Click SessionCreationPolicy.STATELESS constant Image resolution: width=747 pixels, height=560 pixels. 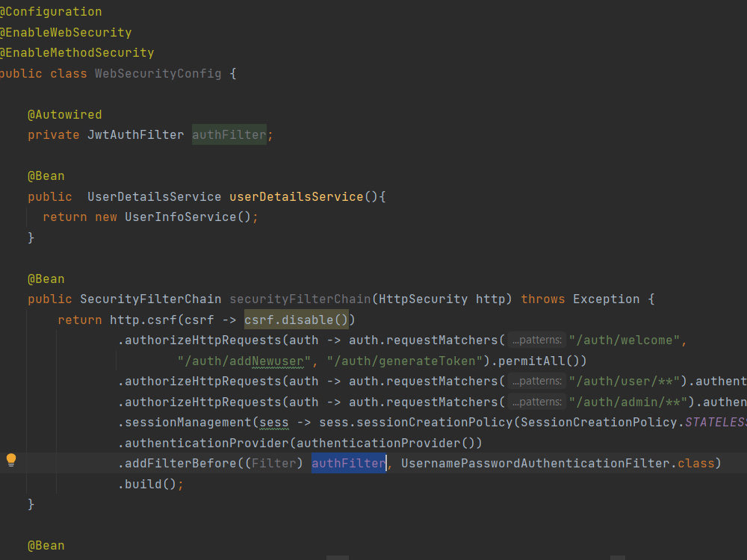click(633, 423)
